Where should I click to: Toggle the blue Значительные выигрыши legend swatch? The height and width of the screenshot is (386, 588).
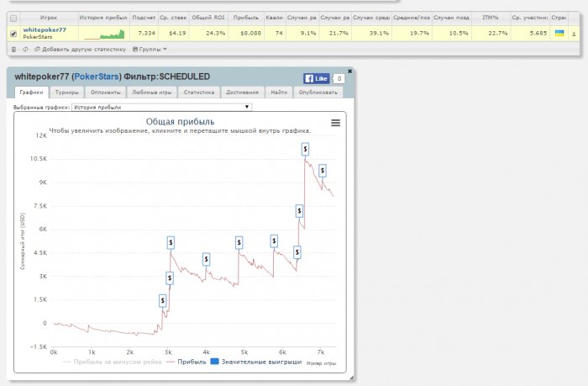[x=213, y=362]
